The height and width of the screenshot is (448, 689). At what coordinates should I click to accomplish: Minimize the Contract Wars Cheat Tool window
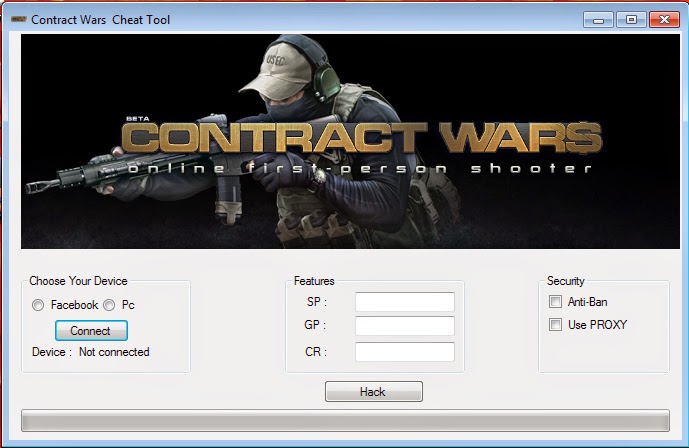coord(598,20)
